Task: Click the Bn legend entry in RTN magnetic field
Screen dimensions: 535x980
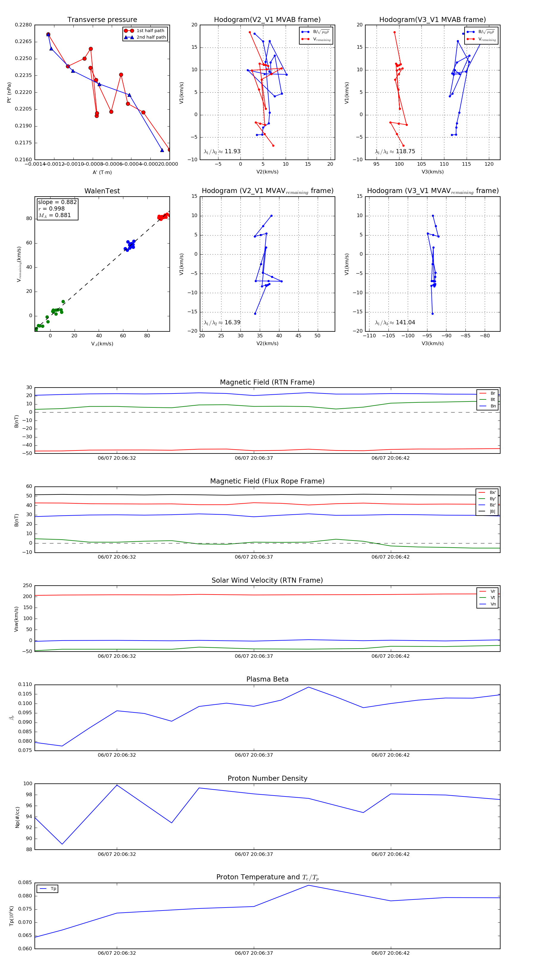Action: tap(493, 406)
